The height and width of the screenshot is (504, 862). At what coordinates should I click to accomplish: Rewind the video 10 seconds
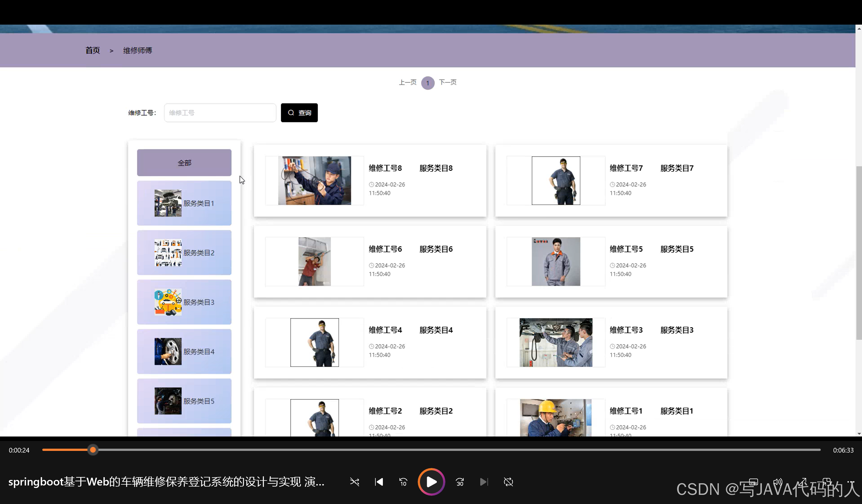coord(404,482)
